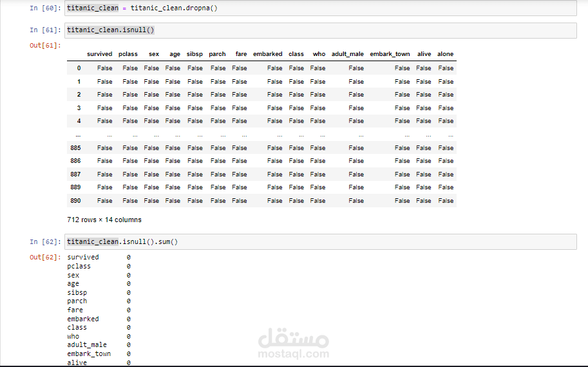This screenshot has height=367, width=588.
Task: Click 'fare' in the Out[62] sum output
Action: point(75,310)
